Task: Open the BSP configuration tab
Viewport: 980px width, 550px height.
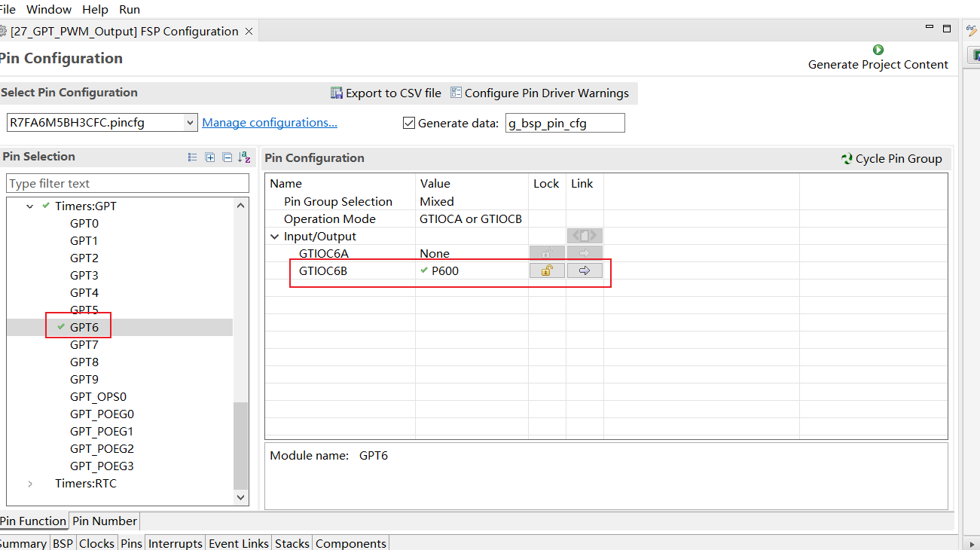Action: (x=63, y=543)
